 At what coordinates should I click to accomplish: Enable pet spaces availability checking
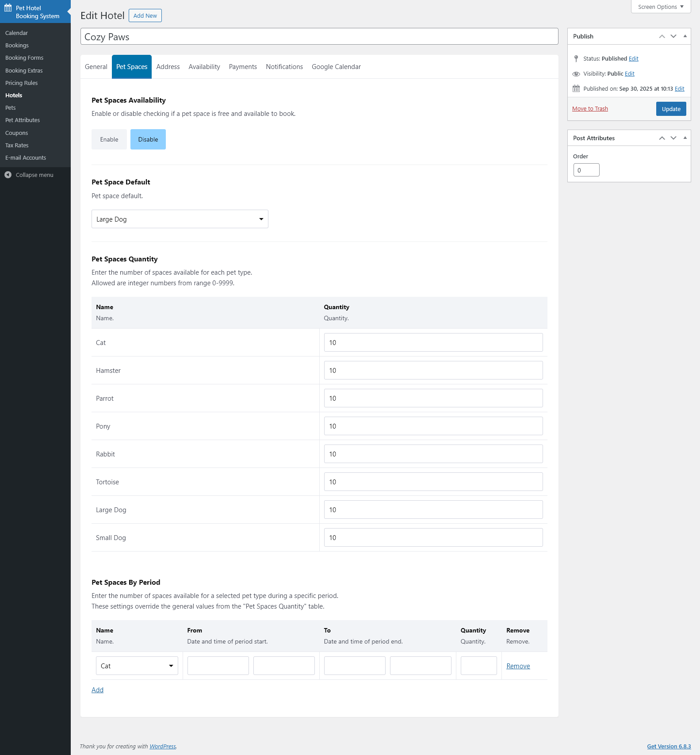(x=109, y=139)
